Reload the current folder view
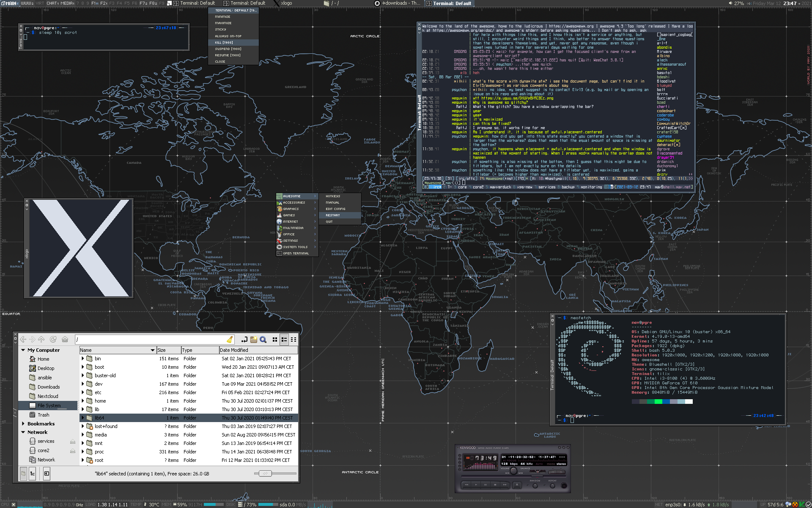Screen dimensions: 812x508 (53, 340)
